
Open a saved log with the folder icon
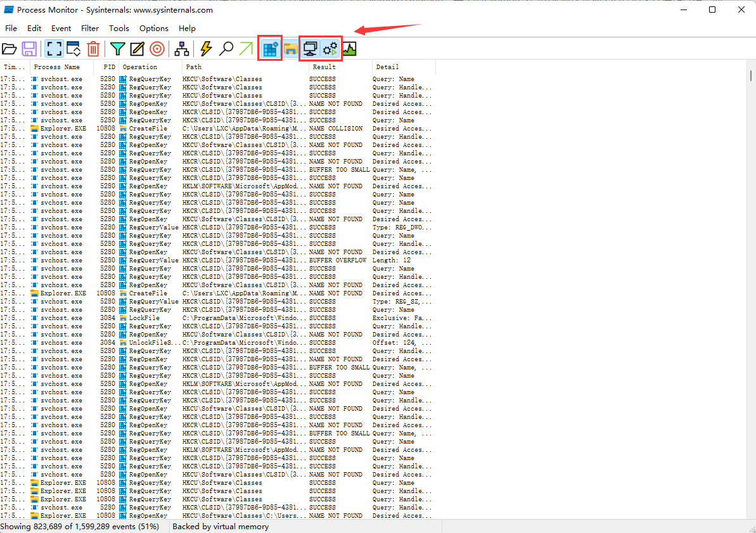coord(9,49)
